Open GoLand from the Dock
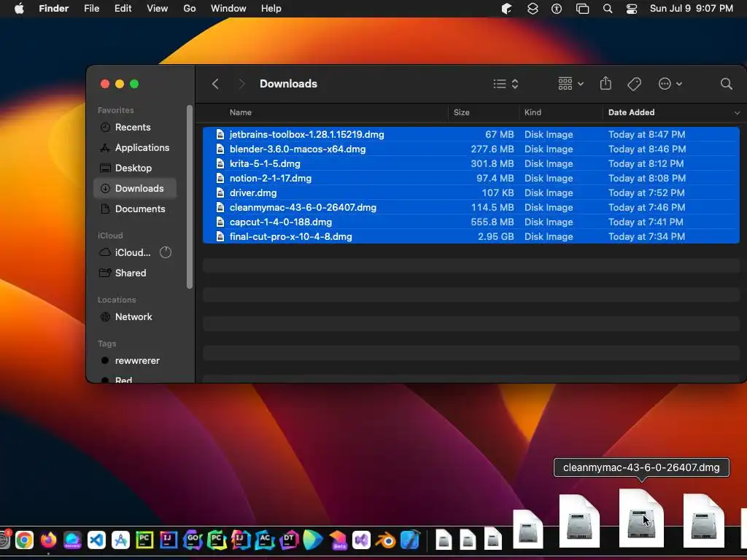Screen dimensions: 747x560 [x=193, y=540]
